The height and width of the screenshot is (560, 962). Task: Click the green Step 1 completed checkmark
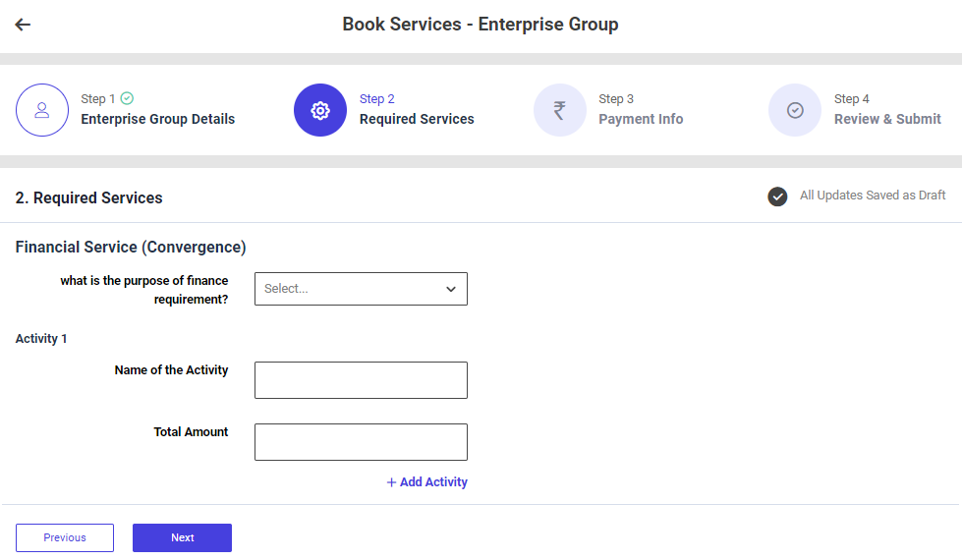(127, 98)
